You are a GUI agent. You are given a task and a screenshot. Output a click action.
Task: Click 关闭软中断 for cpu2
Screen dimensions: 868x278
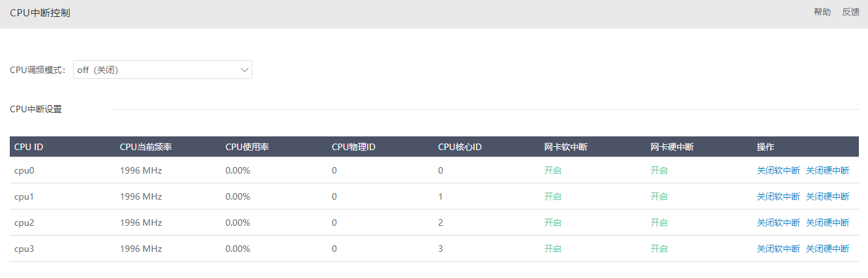[x=778, y=223]
